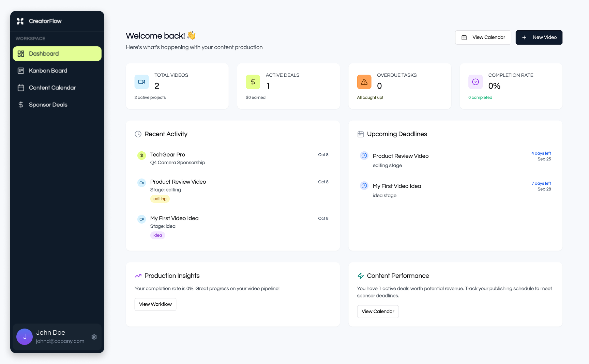
Task: Click Product Review Video activity camera icon
Action: pos(141,183)
